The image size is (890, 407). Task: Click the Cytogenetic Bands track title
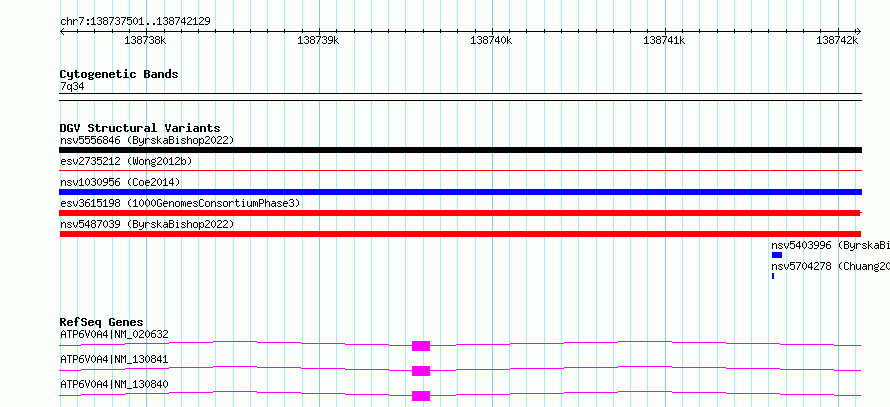119,74
